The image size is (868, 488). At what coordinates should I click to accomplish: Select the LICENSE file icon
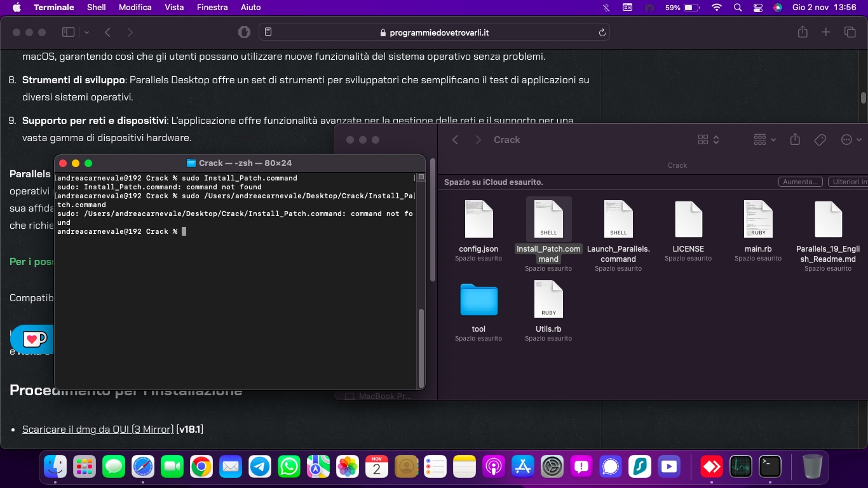[x=688, y=219]
